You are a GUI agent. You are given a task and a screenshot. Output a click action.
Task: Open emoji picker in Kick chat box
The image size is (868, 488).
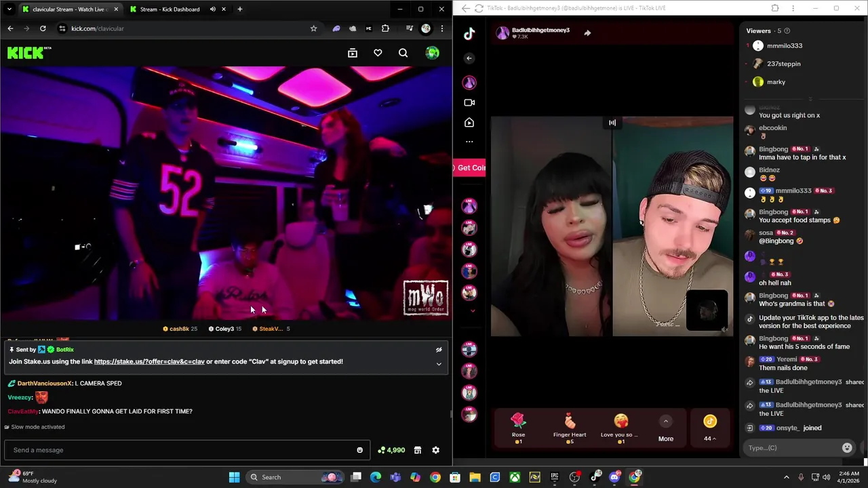click(x=359, y=450)
